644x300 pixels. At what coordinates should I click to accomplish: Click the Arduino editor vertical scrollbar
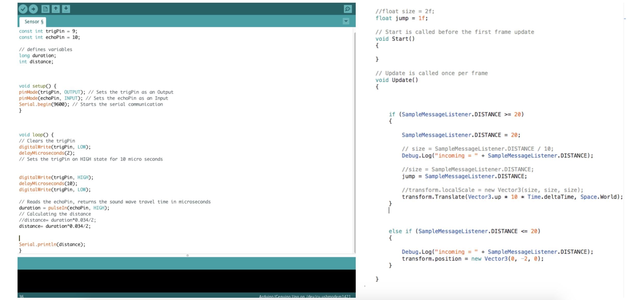coord(354,143)
